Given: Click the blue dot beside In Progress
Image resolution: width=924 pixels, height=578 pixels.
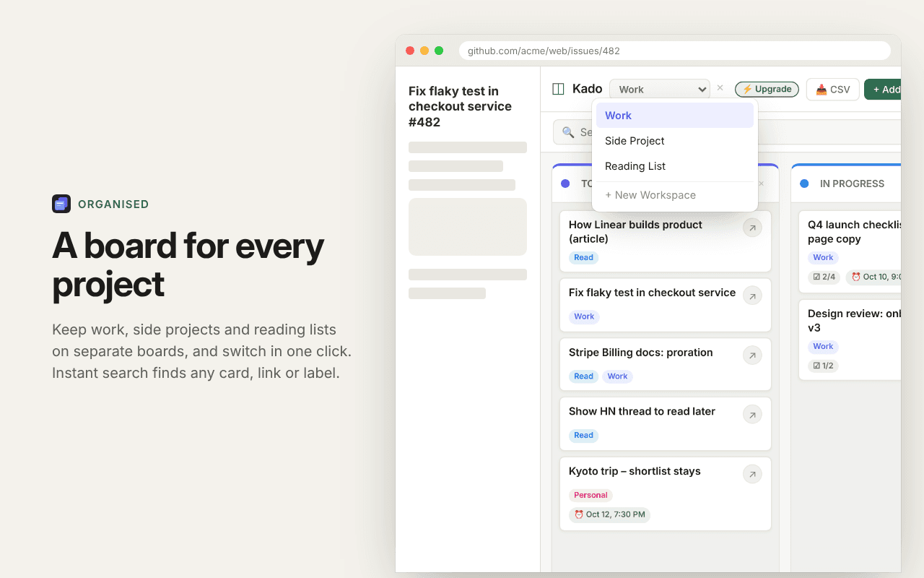Looking at the screenshot, I should click(x=804, y=184).
